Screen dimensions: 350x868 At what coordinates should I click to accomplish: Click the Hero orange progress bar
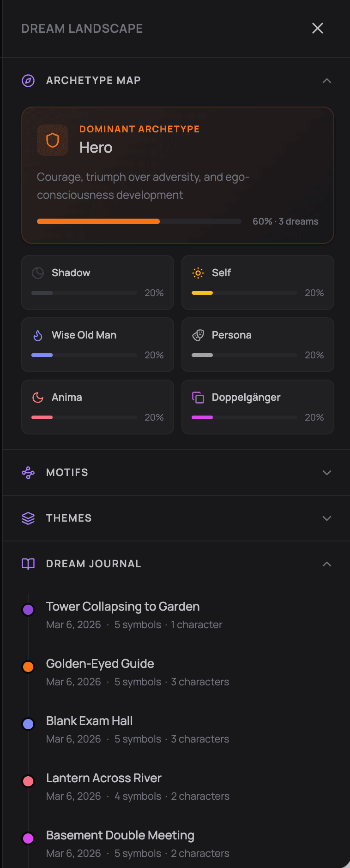(x=98, y=222)
